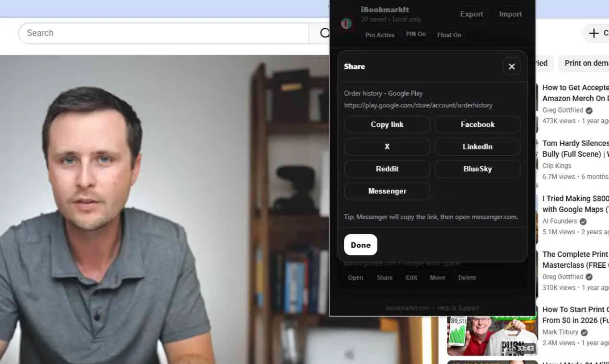
Task: Click the Export button in iBookmarkIt
Action: pyautogui.click(x=471, y=14)
